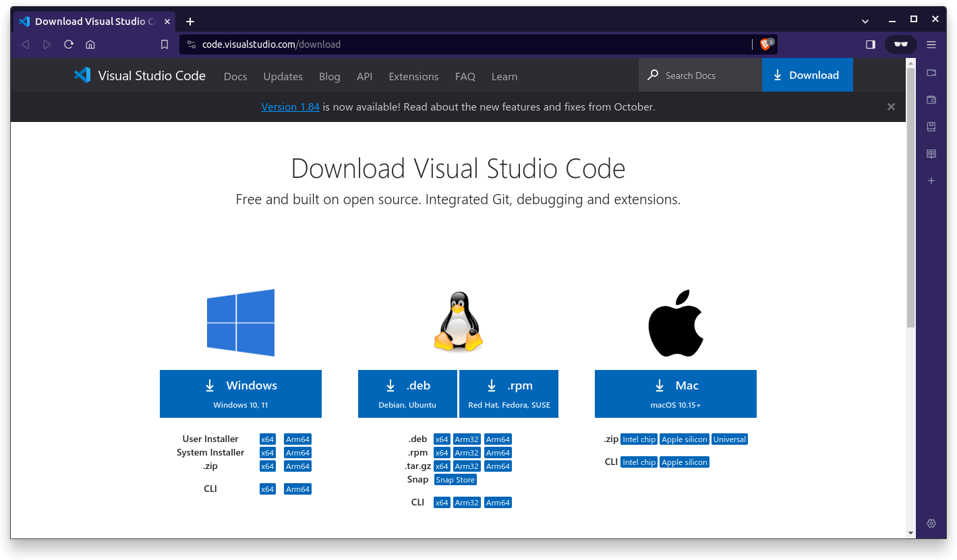Select x64 for Windows CLI

(268, 489)
